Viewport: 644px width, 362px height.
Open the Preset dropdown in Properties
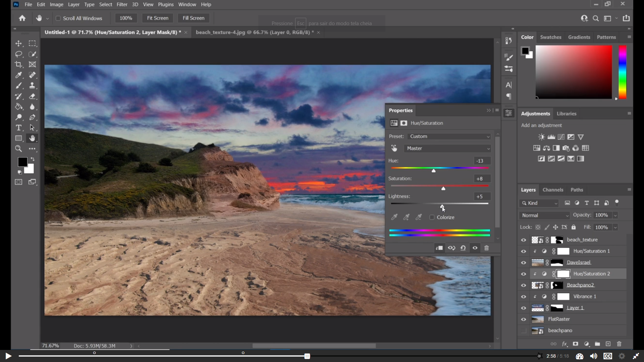pyautogui.click(x=449, y=136)
